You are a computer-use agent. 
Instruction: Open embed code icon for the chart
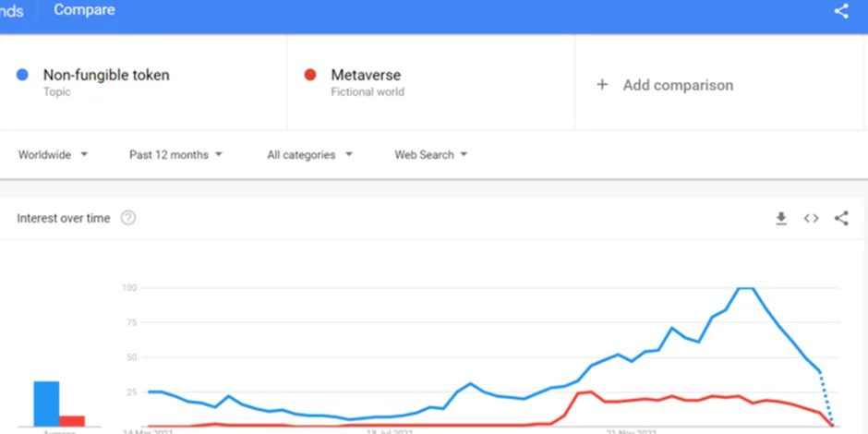click(x=811, y=219)
